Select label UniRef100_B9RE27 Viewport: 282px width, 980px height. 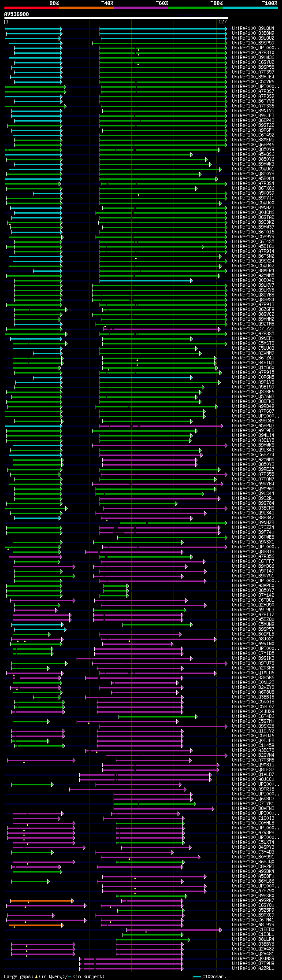[253, 470]
